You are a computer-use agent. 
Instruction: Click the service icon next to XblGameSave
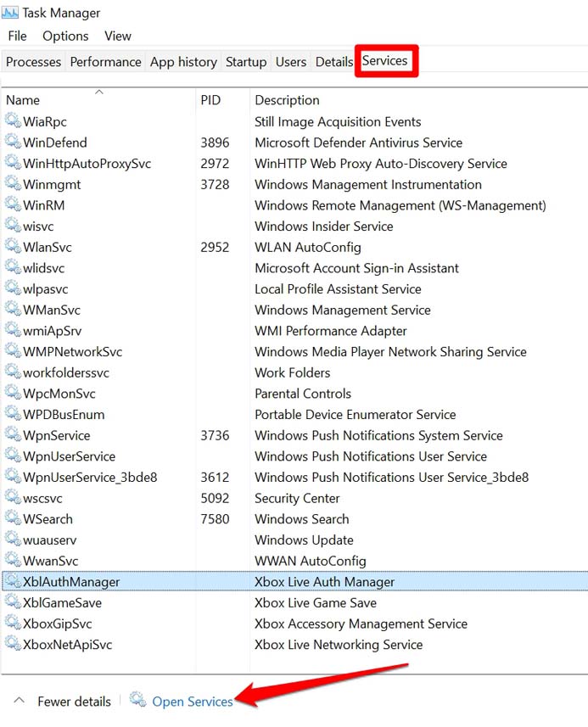(x=13, y=601)
